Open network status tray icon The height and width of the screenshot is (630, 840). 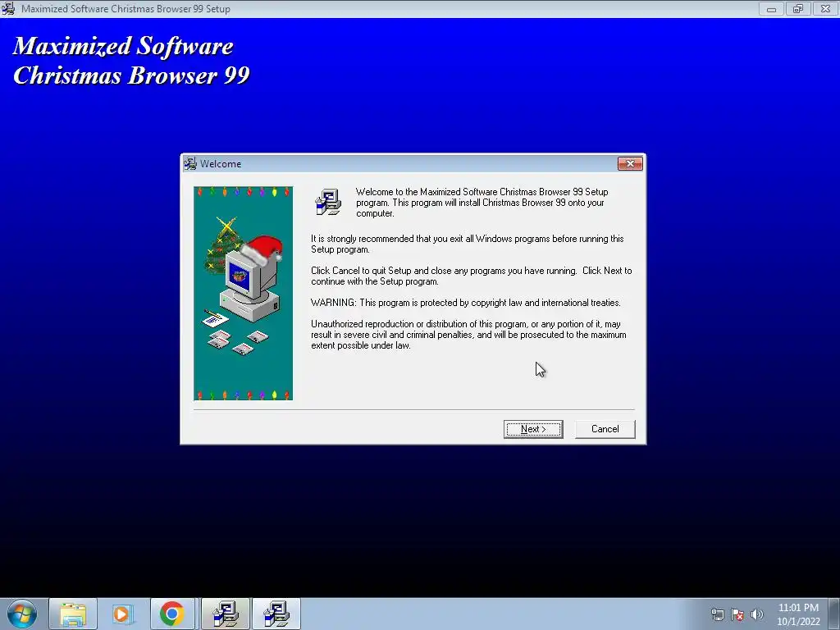717,614
